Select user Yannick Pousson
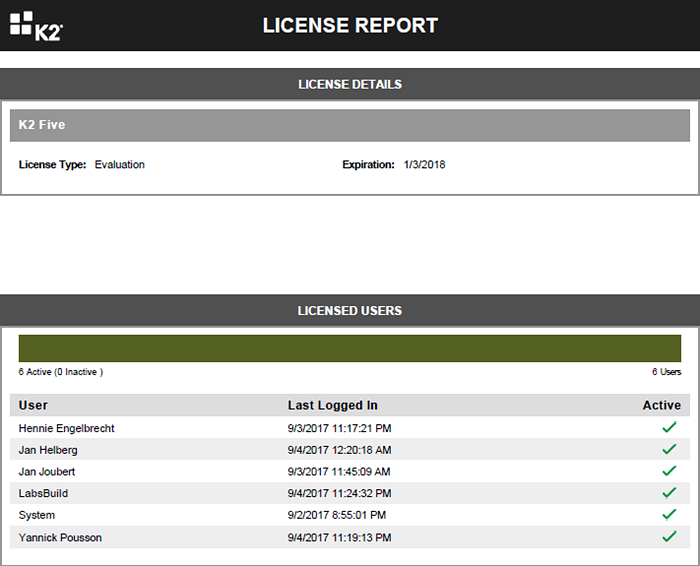 click(x=60, y=537)
